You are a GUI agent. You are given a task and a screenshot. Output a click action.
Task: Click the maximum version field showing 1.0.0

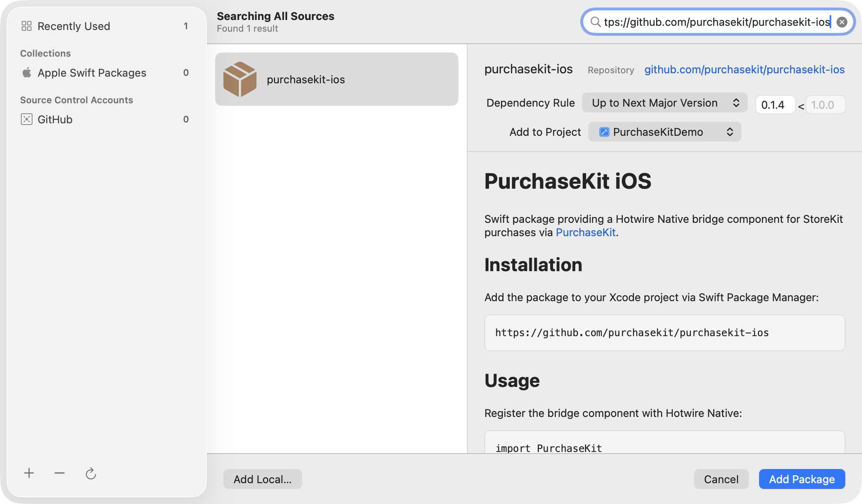coord(825,105)
